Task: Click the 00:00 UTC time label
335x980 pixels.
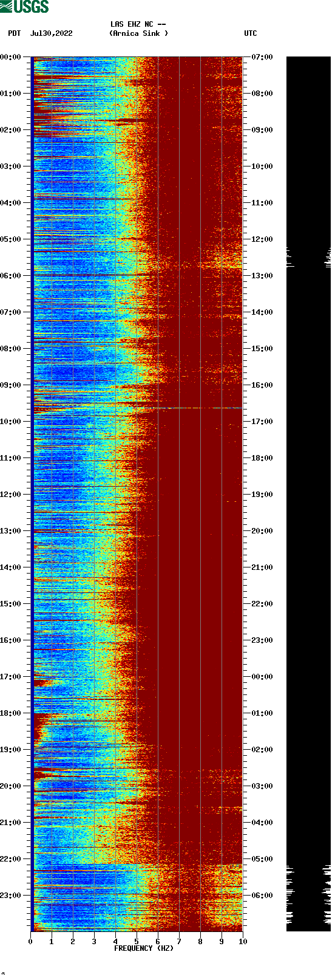Action: (x=262, y=677)
